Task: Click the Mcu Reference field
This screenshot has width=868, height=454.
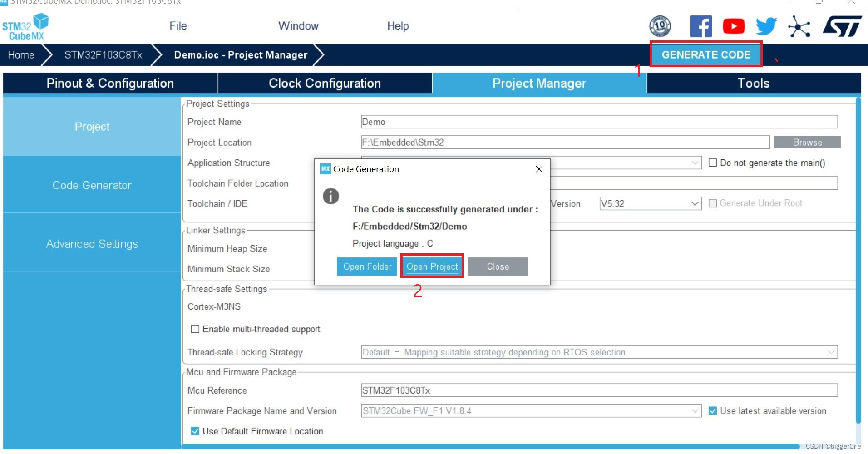Action: pos(599,390)
